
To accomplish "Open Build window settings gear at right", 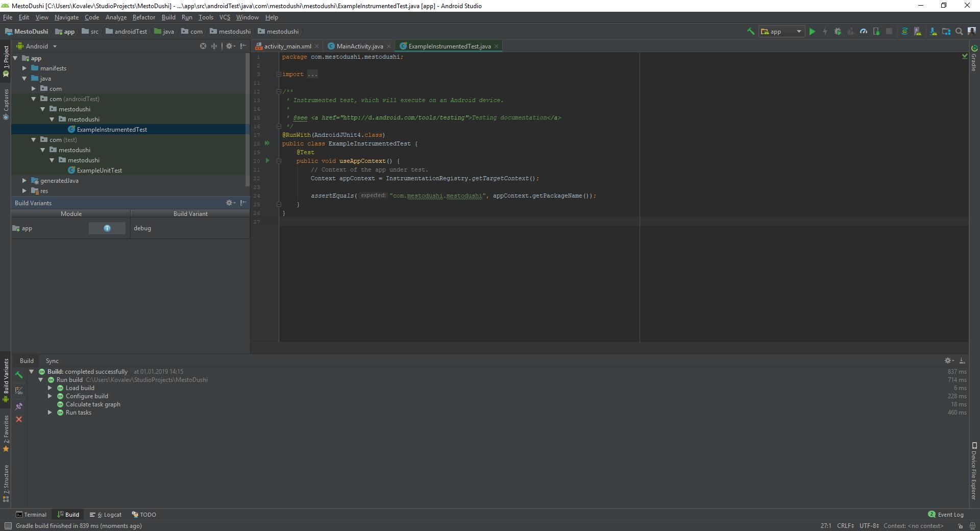I will pos(949,360).
